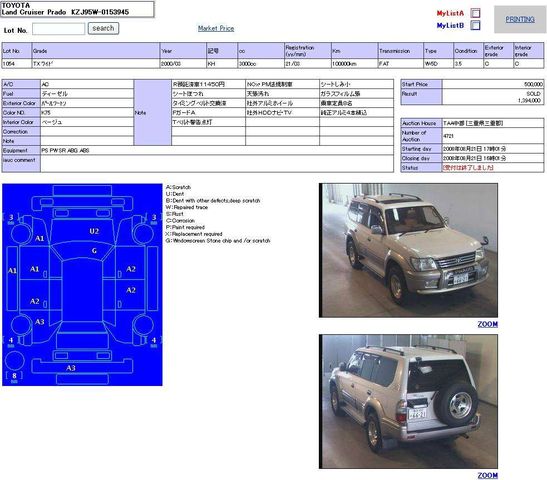Click legend entry 'S:Rust'

tap(174, 214)
